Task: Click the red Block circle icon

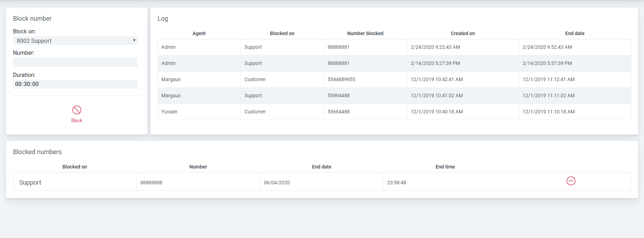Action: [x=76, y=110]
